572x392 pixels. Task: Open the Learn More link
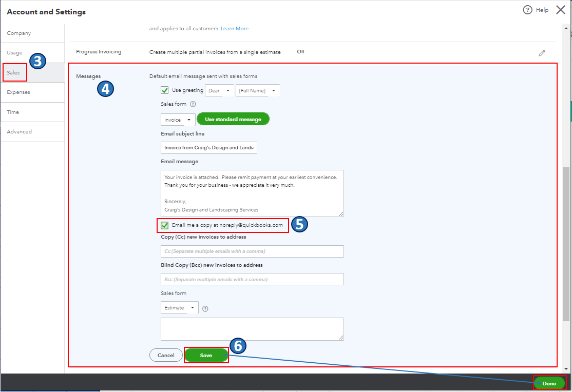click(235, 28)
